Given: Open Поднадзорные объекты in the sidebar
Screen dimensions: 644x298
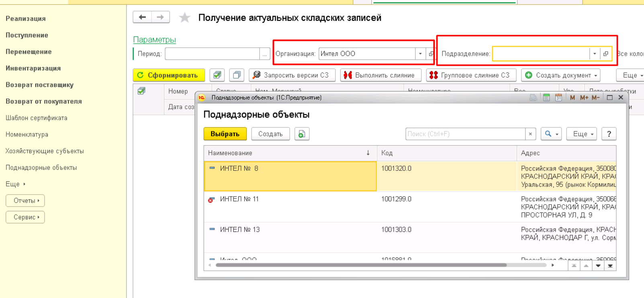Looking at the screenshot, I should pyautogui.click(x=41, y=168).
